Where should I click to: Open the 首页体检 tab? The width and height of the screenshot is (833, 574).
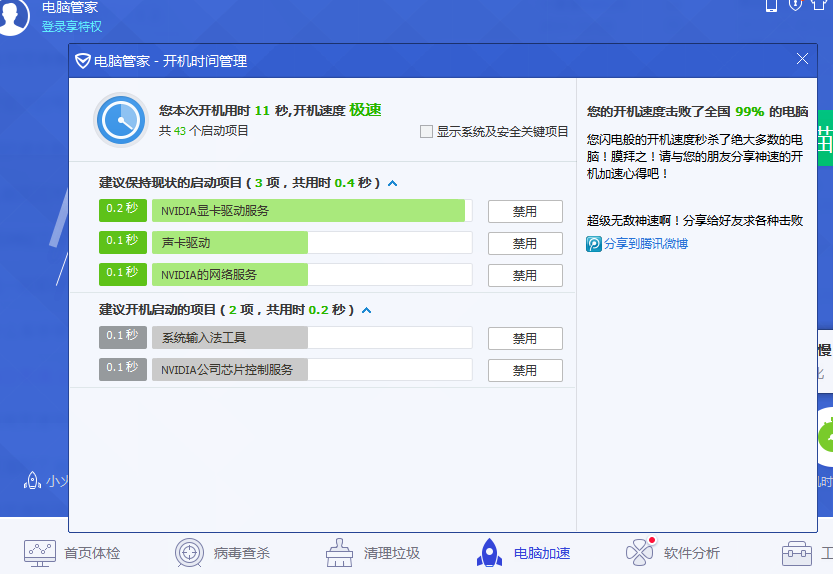(x=72, y=553)
